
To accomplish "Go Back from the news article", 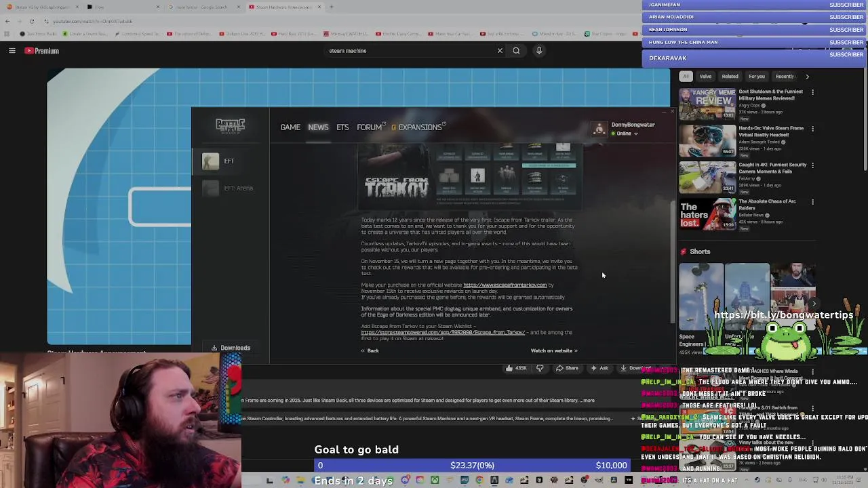I will [370, 350].
